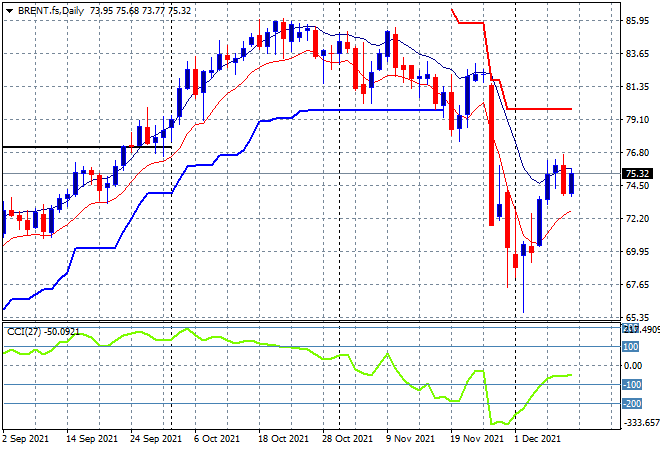Click the 74.50 price axis label
The width and height of the screenshot is (660, 450).
(x=637, y=186)
